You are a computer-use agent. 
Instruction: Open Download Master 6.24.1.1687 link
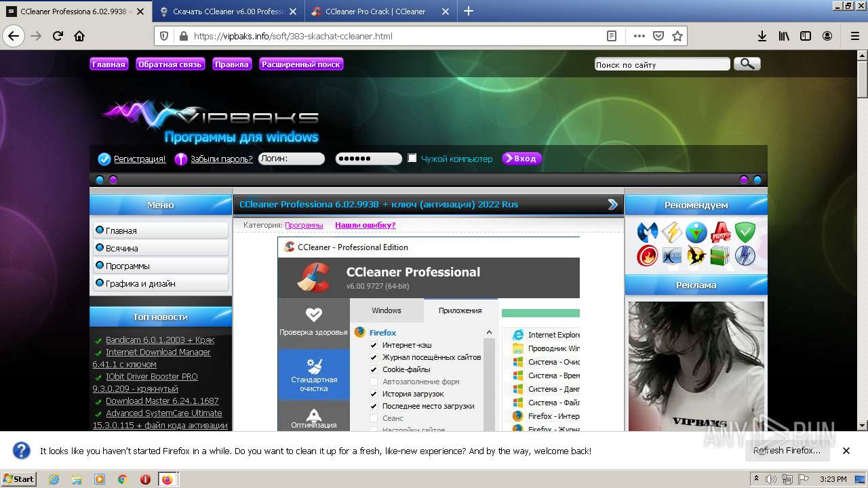coord(162,401)
